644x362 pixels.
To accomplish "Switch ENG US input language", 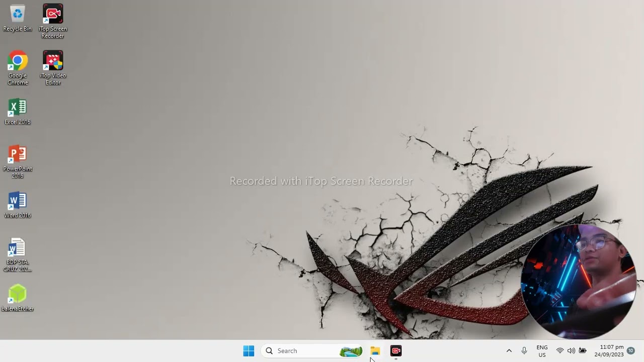I will click(x=542, y=351).
